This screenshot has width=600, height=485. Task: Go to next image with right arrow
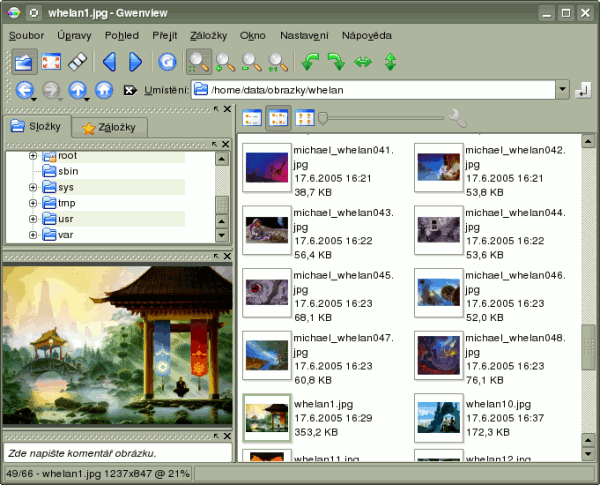pyautogui.click(x=135, y=62)
